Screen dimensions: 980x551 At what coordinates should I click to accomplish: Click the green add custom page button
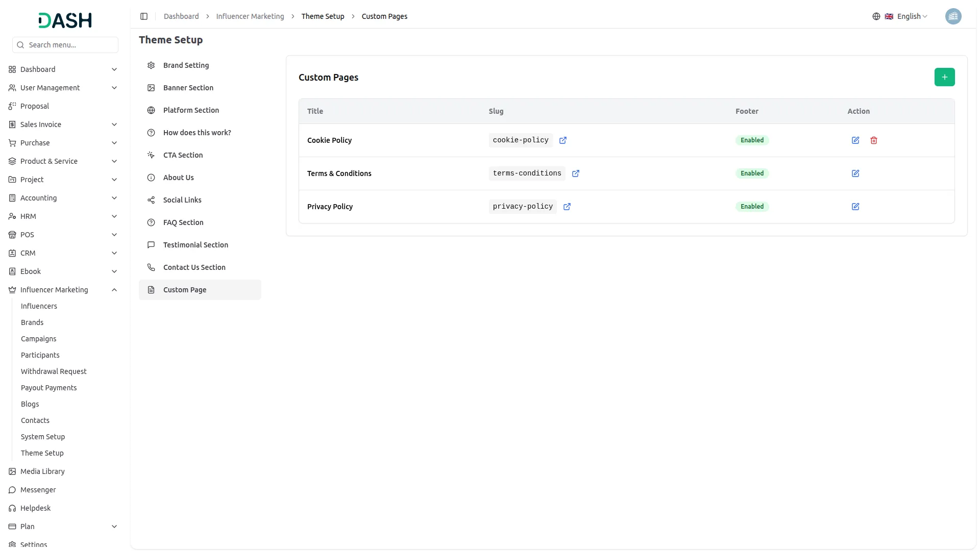tap(944, 77)
